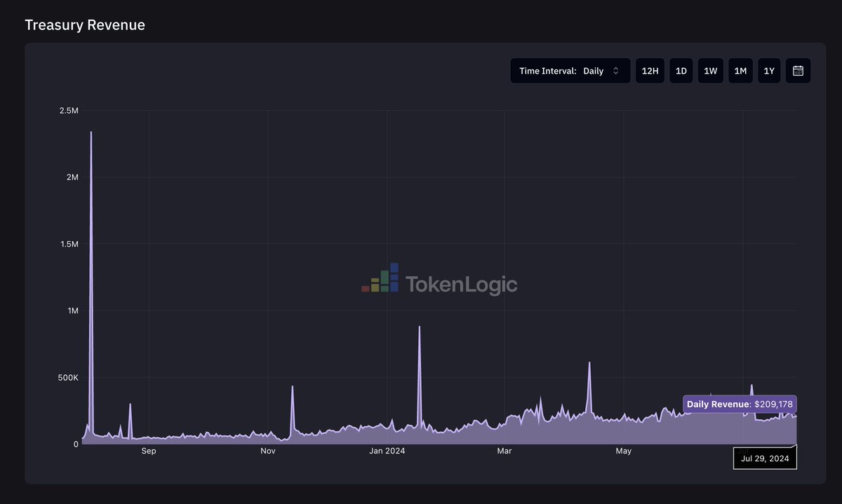
Task: Click the 1Y interval button
Action: [x=768, y=70]
